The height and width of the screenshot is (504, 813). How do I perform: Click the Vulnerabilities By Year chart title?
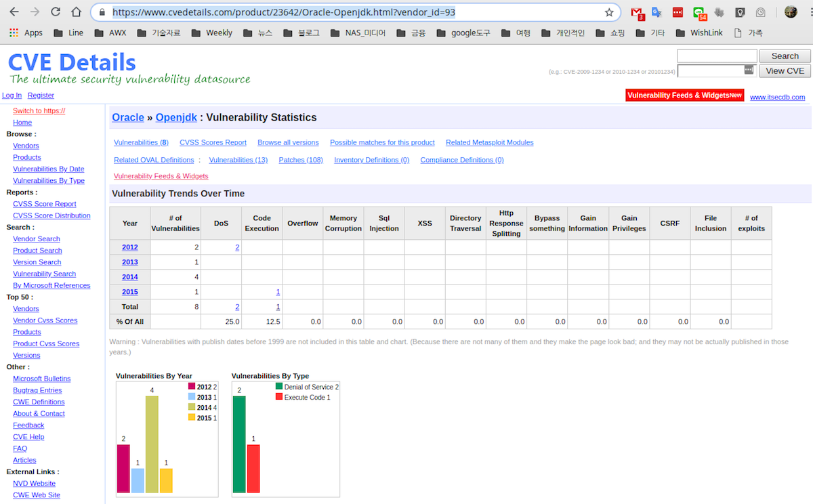click(x=154, y=375)
